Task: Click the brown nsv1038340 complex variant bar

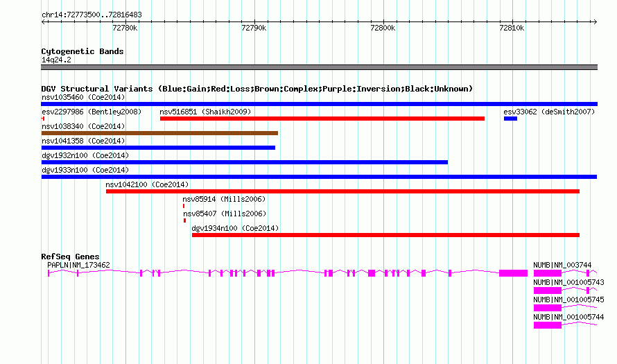Action: (159, 133)
